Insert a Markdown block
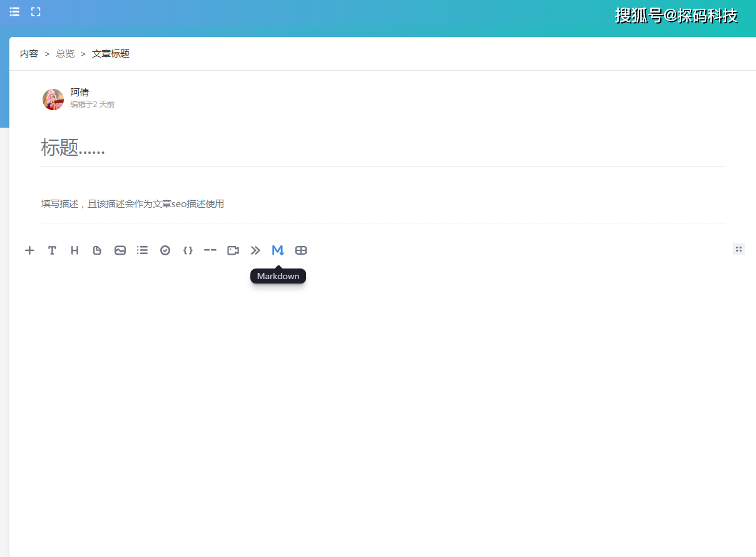 click(278, 250)
